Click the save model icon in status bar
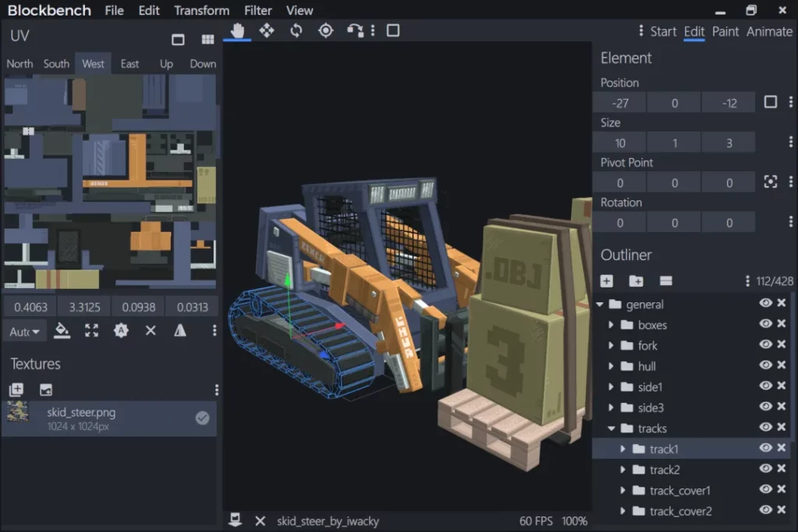The image size is (798, 532). click(x=235, y=520)
